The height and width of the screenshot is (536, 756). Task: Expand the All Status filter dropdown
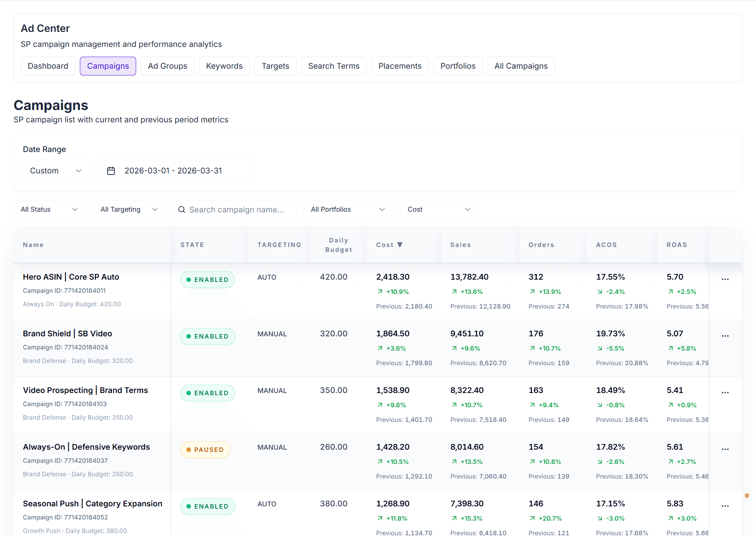click(49, 209)
